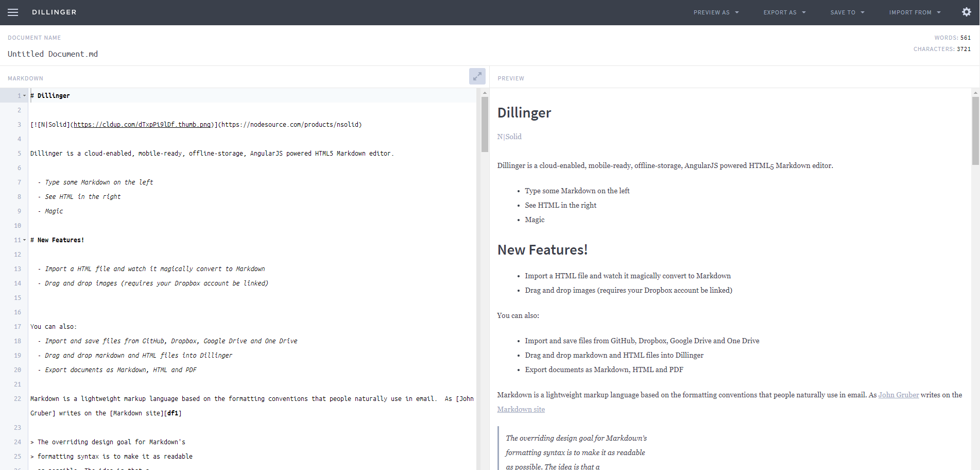
Task: Click line number 22 in the gutter
Action: pyautogui.click(x=18, y=399)
